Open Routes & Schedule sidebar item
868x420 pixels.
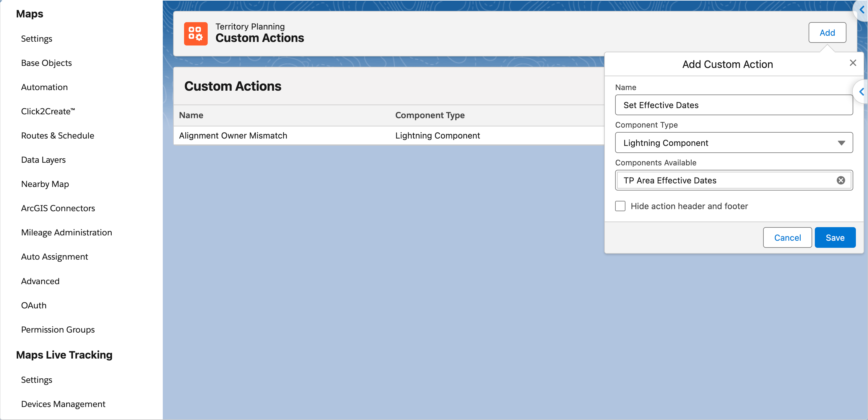58,136
